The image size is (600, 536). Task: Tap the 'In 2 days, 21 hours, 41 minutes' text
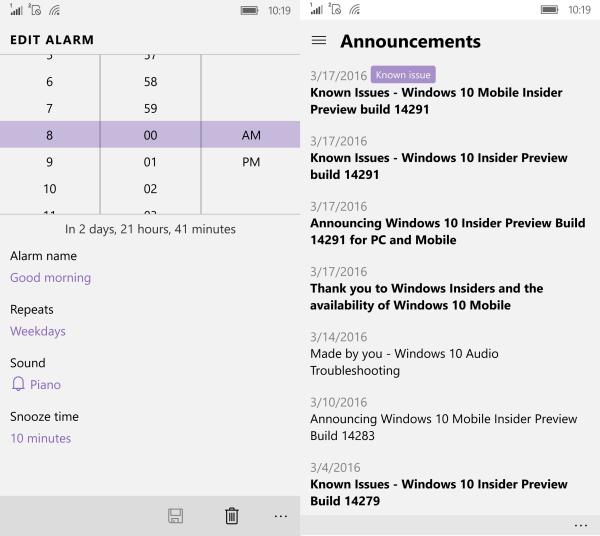(150, 229)
